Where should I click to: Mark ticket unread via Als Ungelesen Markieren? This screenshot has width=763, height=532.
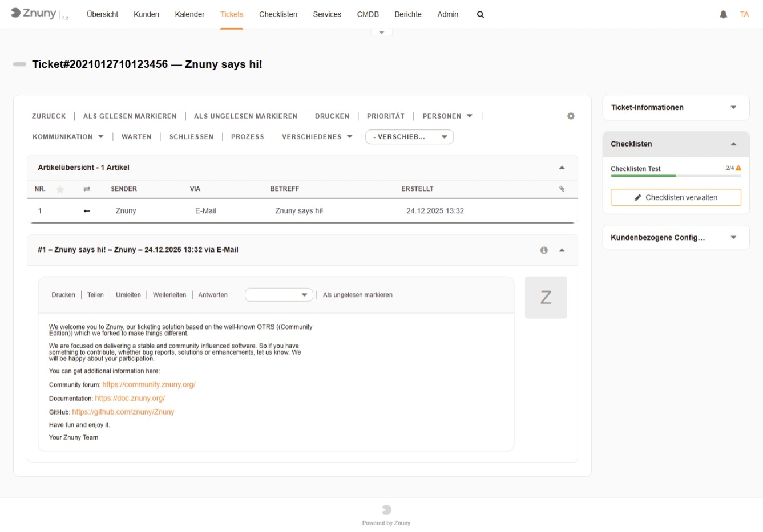(x=245, y=116)
